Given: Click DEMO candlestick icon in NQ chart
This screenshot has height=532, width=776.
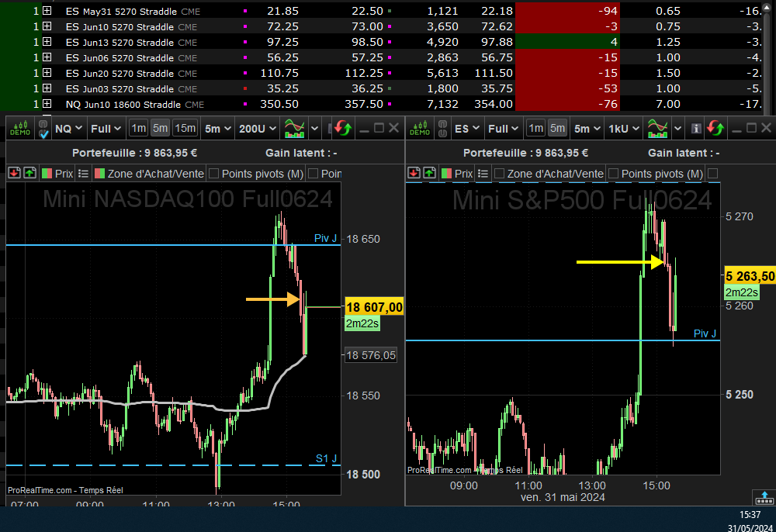Looking at the screenshot, I should [x=20, y=129].
